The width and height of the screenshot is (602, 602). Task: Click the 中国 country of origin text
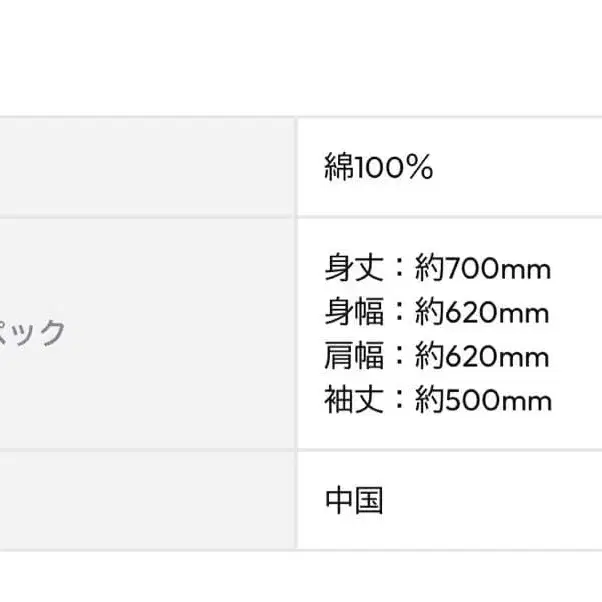354,500
